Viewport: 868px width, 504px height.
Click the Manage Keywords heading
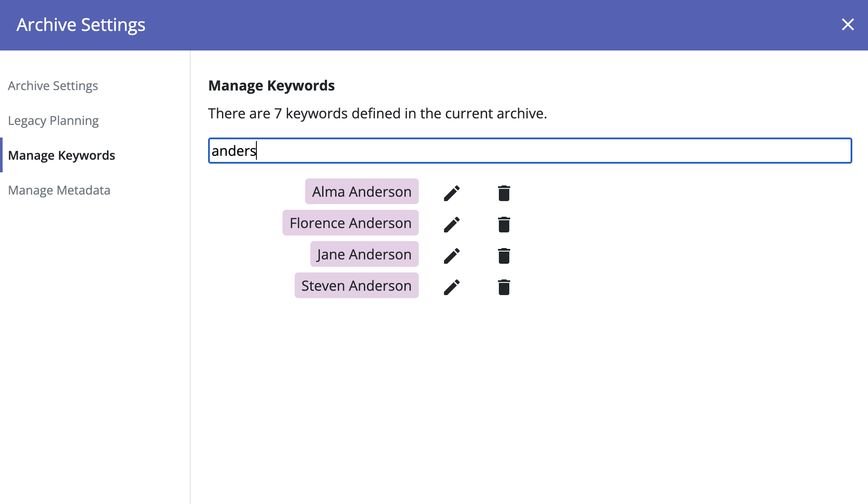point(271,86)
